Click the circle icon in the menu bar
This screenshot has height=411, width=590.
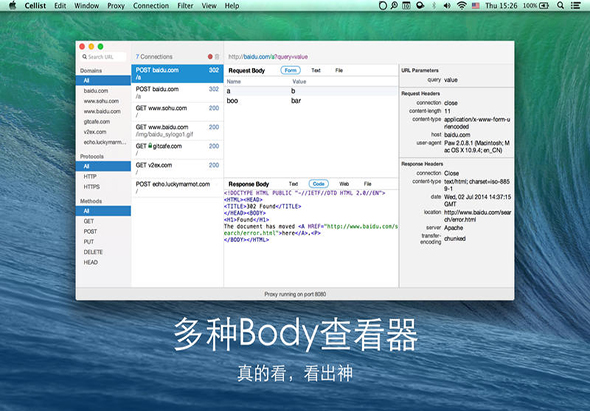point(383,6)
